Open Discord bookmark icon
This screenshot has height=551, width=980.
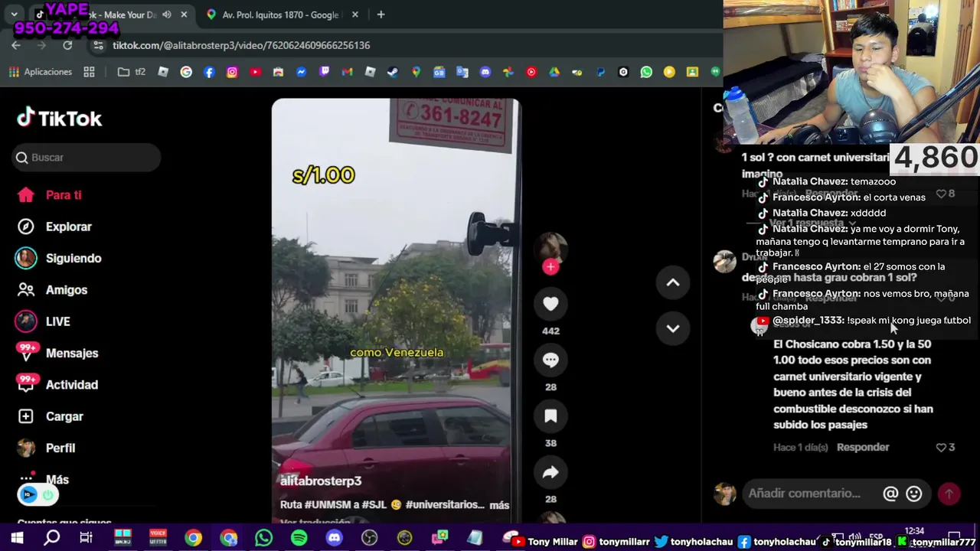click(x=485, y=72)
